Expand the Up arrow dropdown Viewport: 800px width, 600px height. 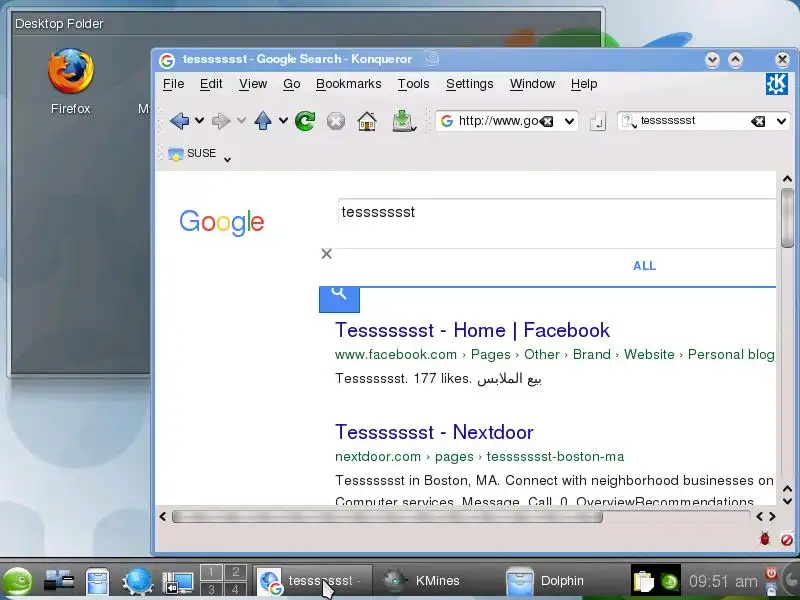283,121
